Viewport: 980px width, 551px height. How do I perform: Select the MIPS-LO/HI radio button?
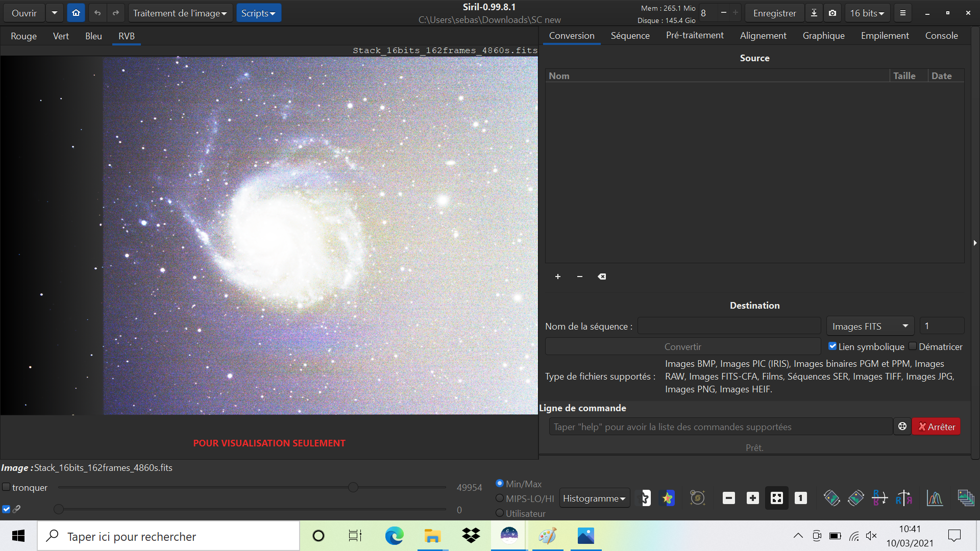pyautogui.click(x=500, y=498)
